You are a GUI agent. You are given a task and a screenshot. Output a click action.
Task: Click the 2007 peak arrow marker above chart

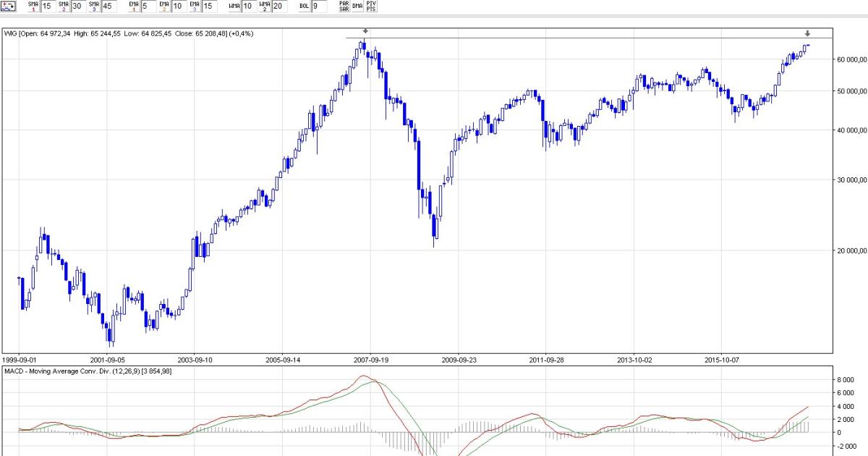pyautogui.click(x=365, y=31)
